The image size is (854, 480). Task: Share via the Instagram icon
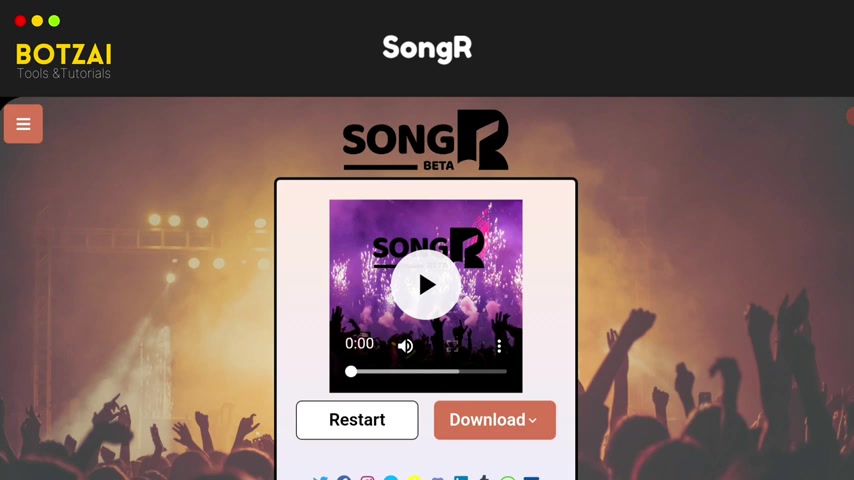click(x=367, y=478)
